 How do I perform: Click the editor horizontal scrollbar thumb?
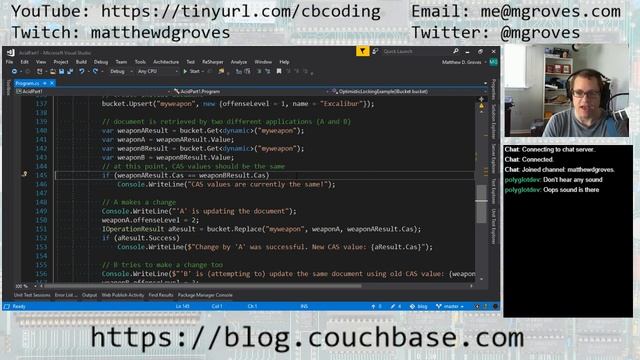point(203,287)
